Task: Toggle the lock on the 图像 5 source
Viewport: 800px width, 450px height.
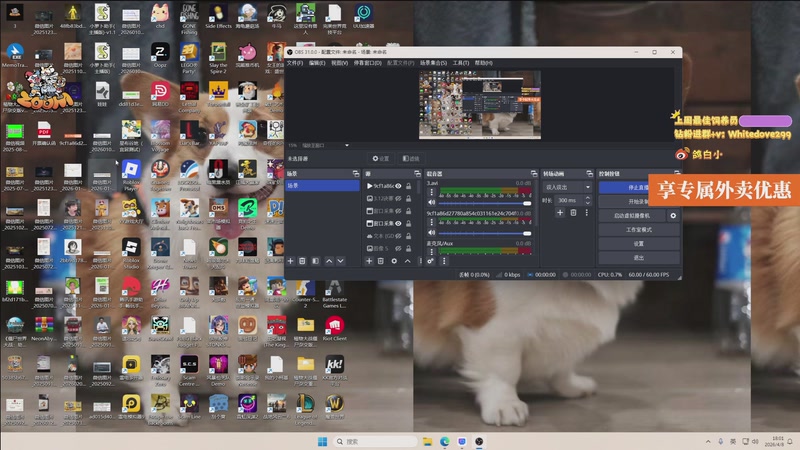Action: coord(409,248)
